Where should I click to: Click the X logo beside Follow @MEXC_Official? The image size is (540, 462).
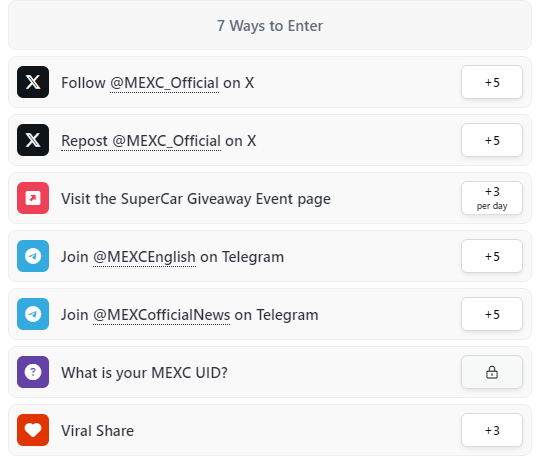33,82
